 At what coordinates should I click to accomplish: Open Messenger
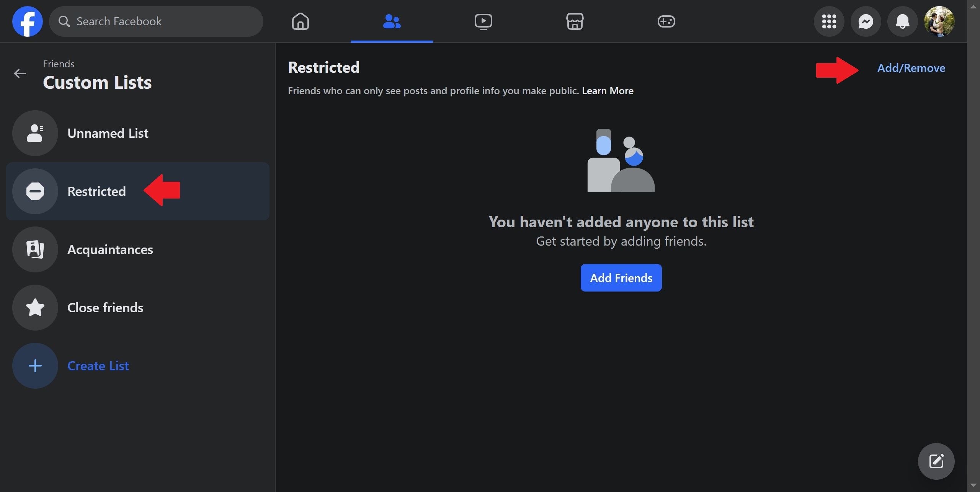866,21
